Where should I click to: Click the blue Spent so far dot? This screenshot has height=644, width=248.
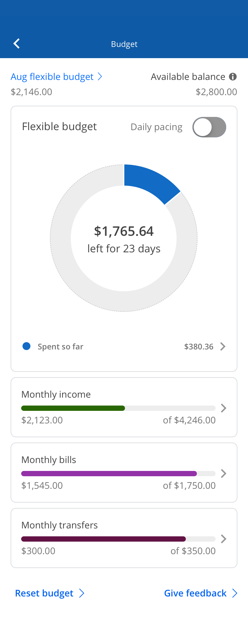[26, 346]
